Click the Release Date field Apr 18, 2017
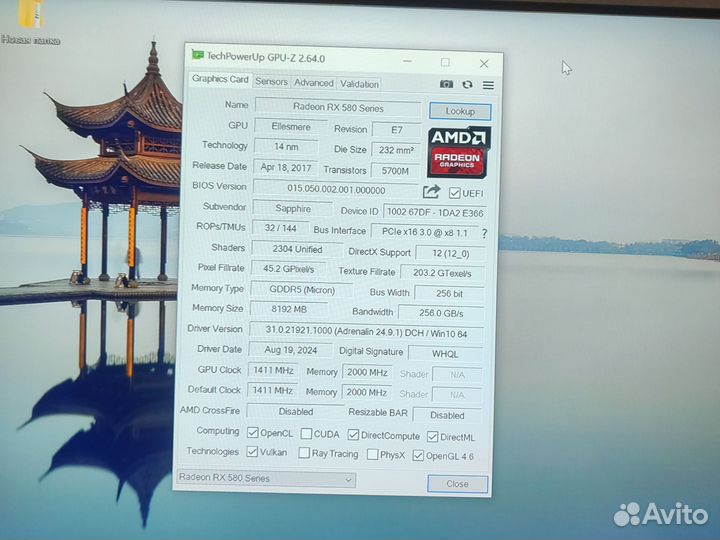The image size is (720, 540). (286, 168)
